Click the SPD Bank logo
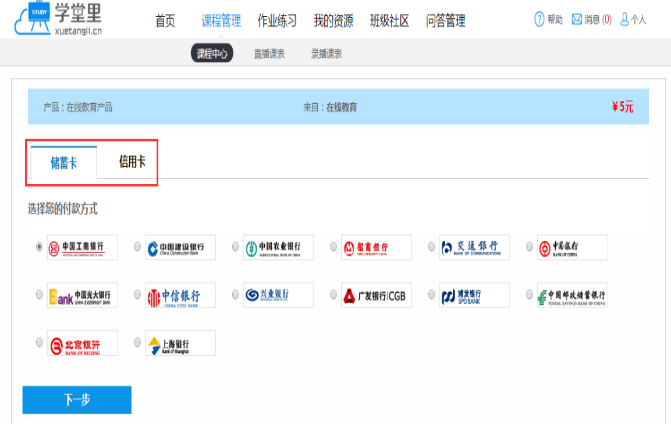671x425 pixels. pyautogui.click(x=474, y=295)
